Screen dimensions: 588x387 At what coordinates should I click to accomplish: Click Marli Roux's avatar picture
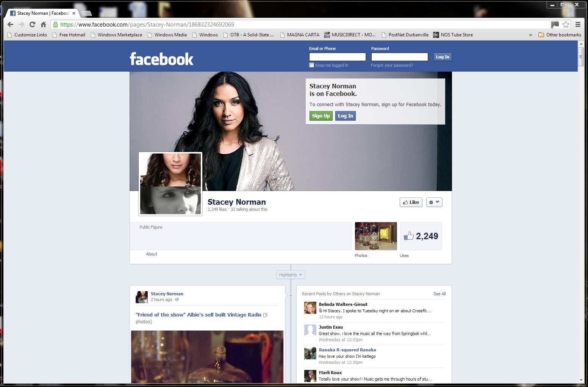[x=310, y=376]
